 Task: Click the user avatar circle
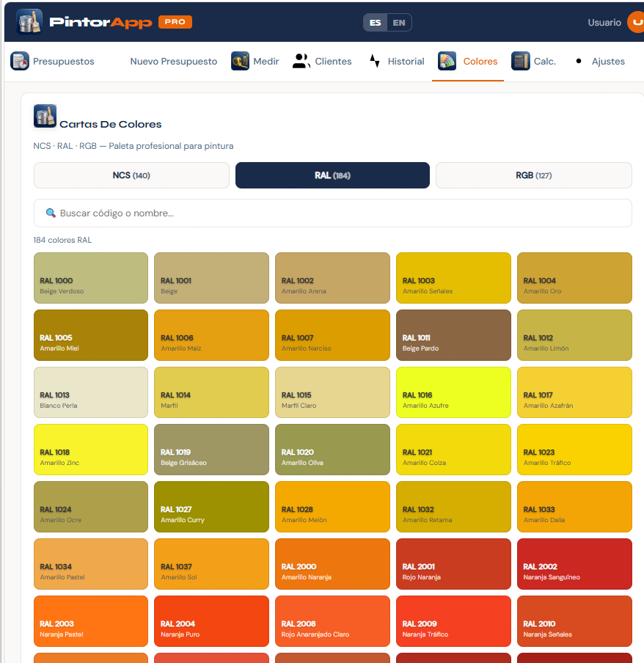[636, 22]
